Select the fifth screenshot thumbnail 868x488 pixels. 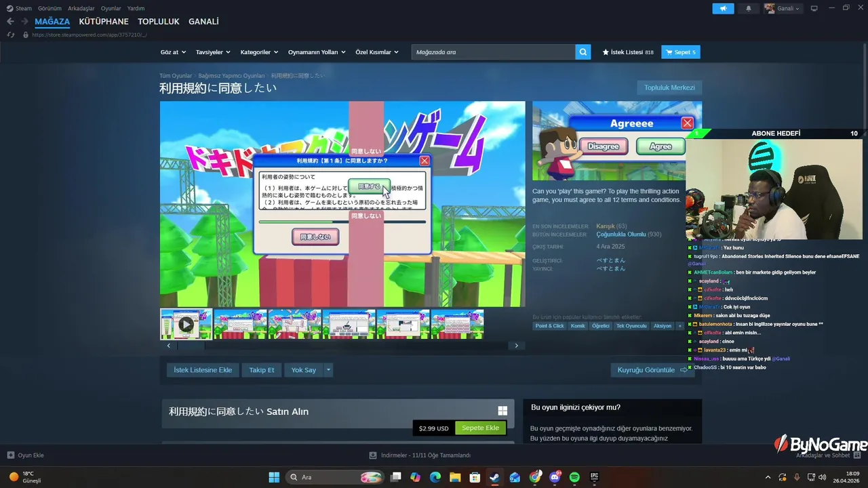click(x=403, y=324)
